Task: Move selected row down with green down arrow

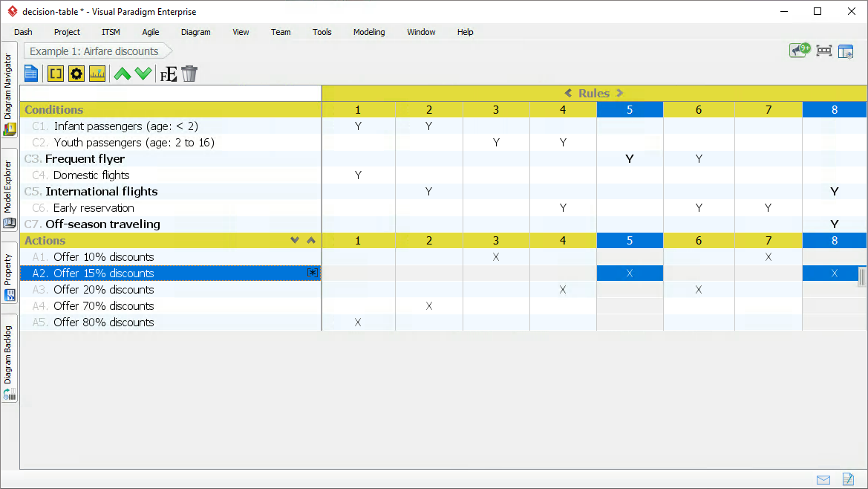Action: [x=143, y=74]
